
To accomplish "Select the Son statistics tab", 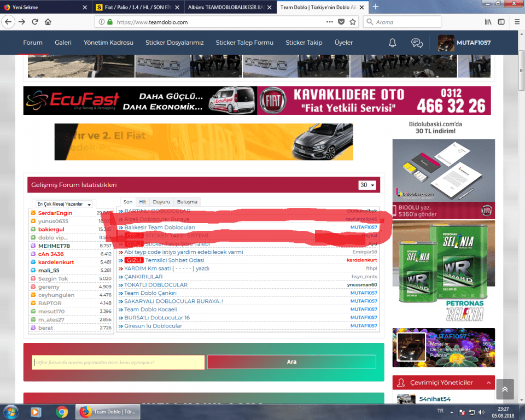I will click(x=128, y=202).
